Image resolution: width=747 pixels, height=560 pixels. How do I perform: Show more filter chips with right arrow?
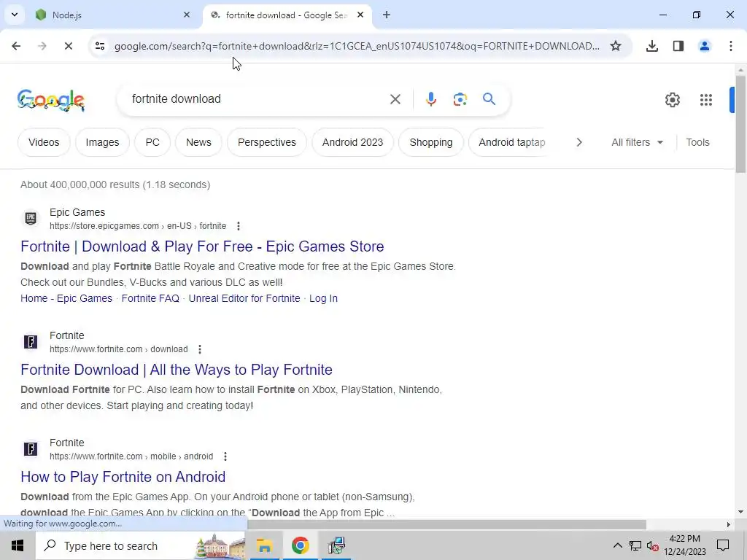[x=578, y=142]
